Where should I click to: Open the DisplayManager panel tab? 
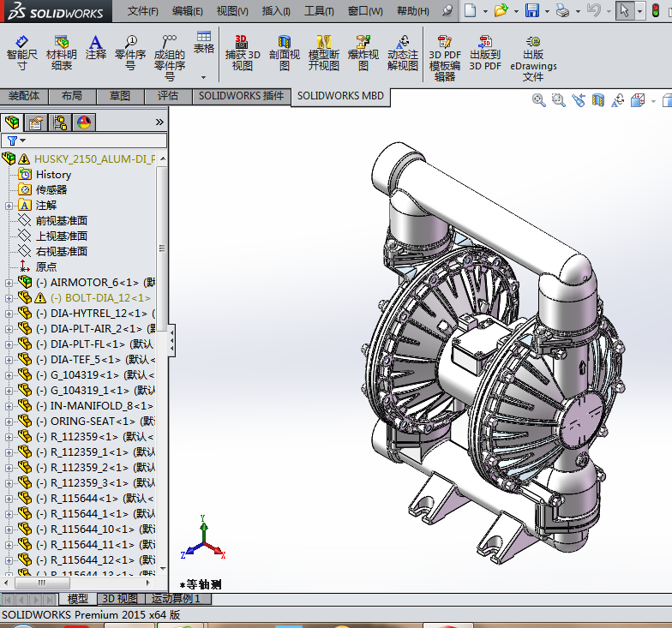coord(84,123)
